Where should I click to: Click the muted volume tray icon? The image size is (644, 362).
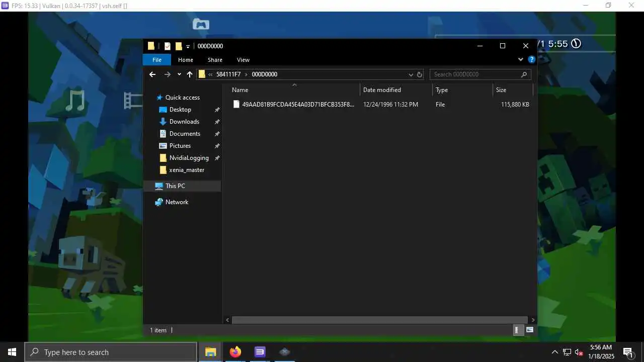pos(579,352)
